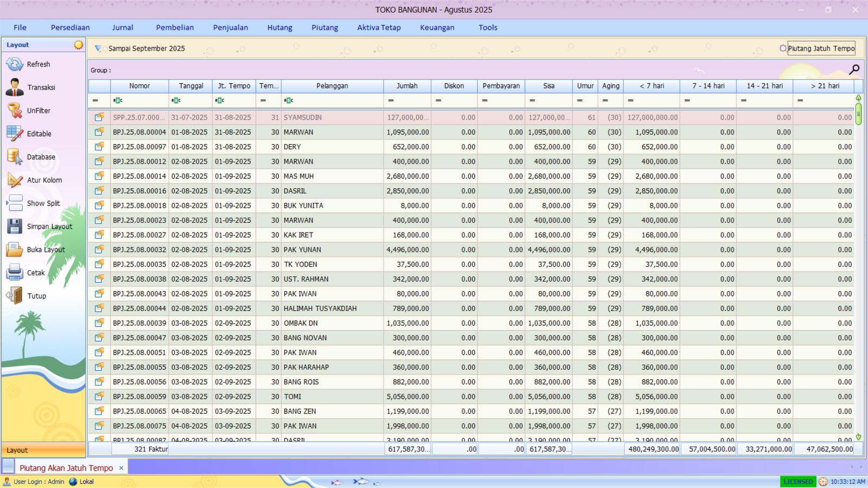Open the Database sidebar tool
The width and height of the screenshot is (868, 488).
click(14, 157)
